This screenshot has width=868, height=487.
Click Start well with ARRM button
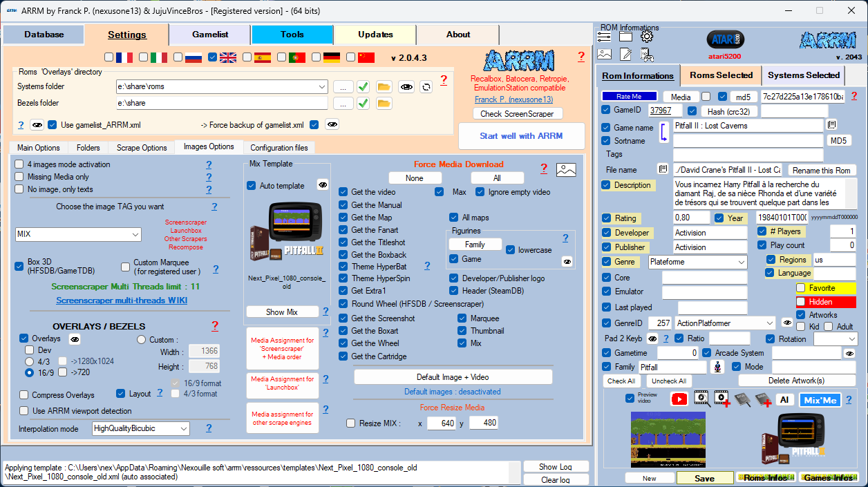[x=521, y=136]
